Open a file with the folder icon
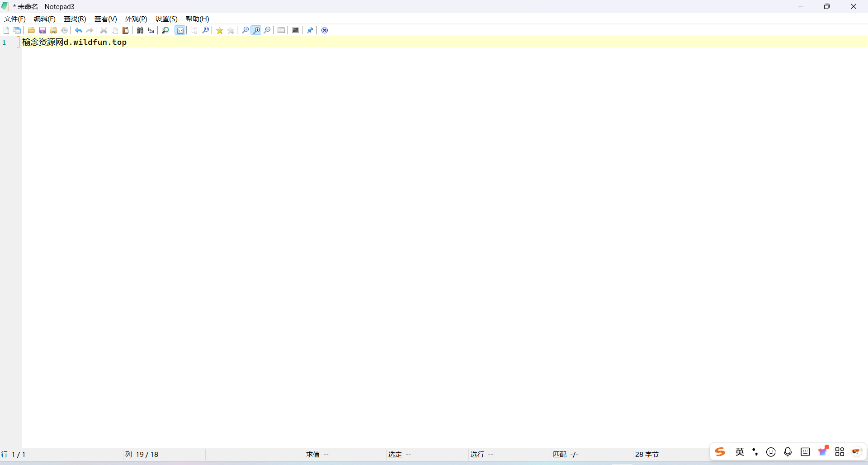Screen dimensions: 868x465 [31, 30]
